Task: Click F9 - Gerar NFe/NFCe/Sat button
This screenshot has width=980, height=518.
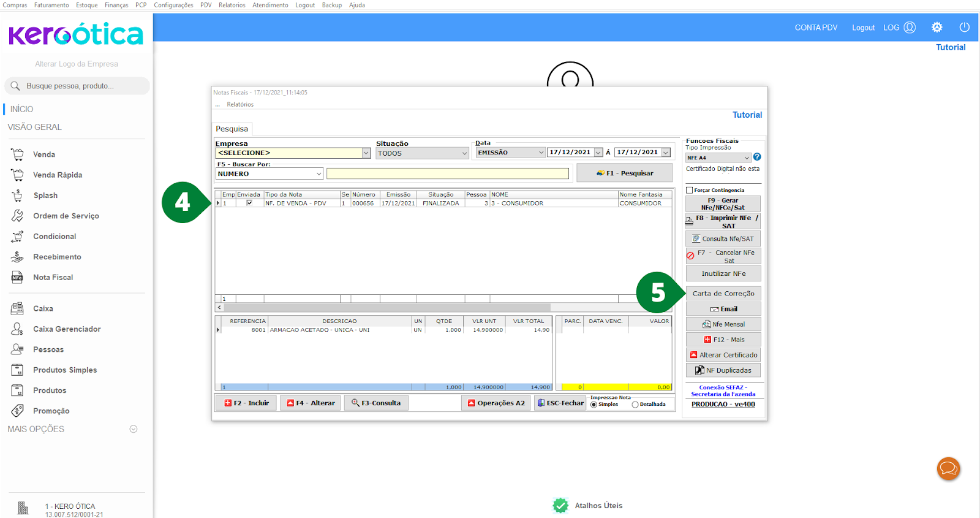Action: tap(723, 204)
